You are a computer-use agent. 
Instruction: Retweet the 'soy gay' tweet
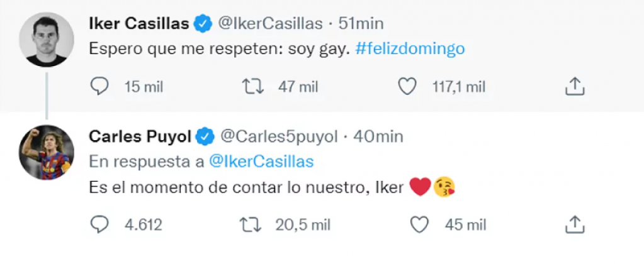pos(254,87)
